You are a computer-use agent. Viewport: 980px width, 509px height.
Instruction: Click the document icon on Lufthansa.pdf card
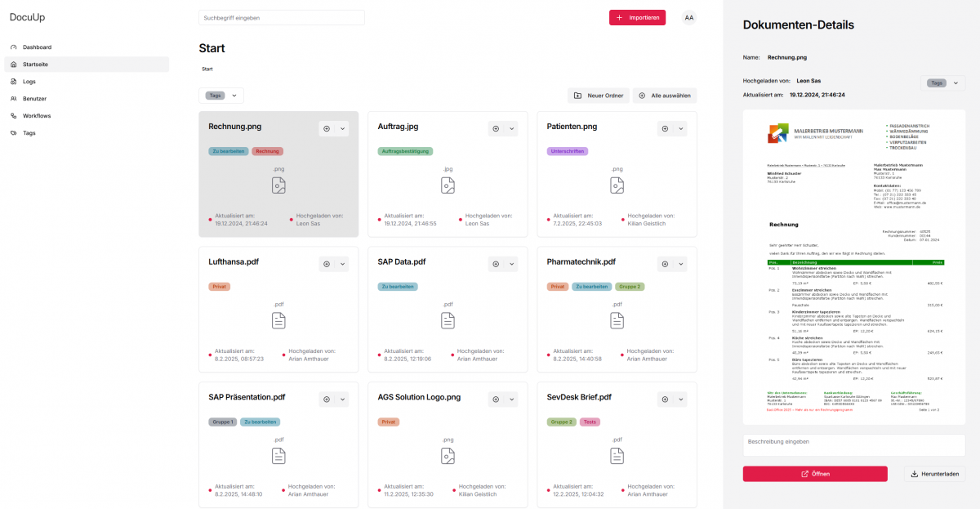(x=278, y=320)
